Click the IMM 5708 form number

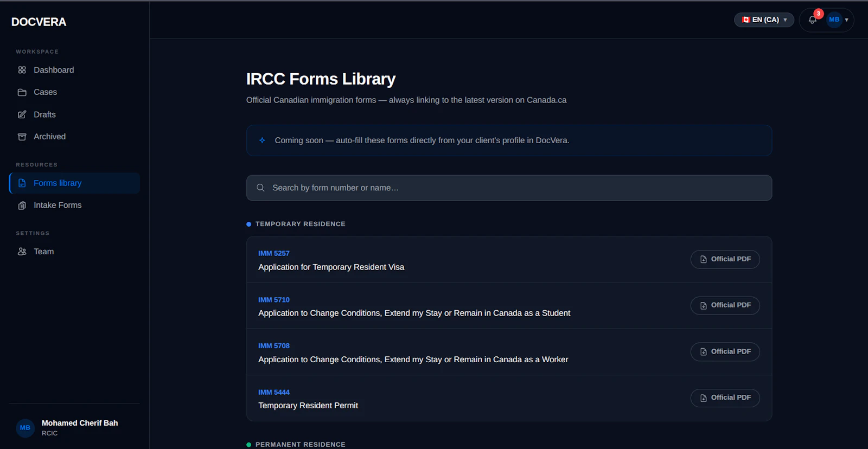pos(274,346)
